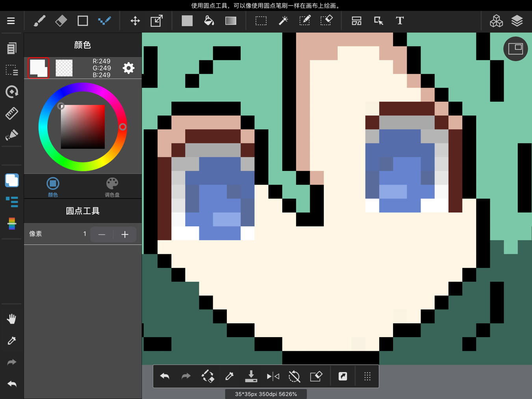Open the Layers panel icon
Image resolution: width=532 pixels, height=399 pixels.
coord(517,20)
